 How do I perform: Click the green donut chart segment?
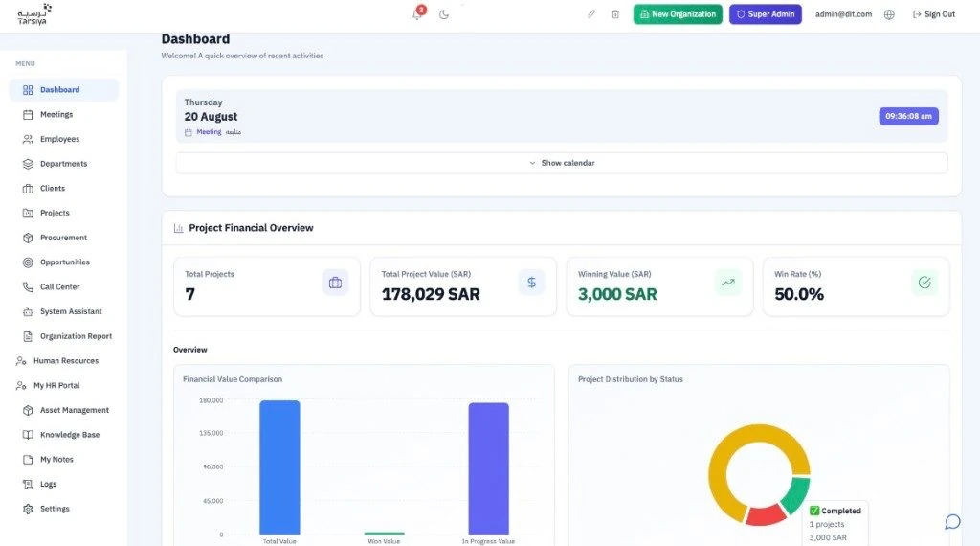[796, 496]
